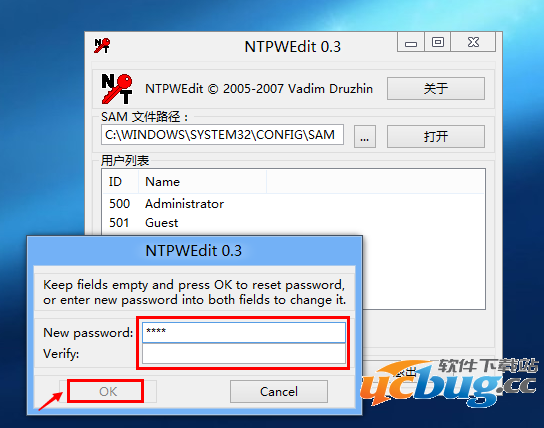Minimize the NTPWEdit main window

tap(411, 42)
